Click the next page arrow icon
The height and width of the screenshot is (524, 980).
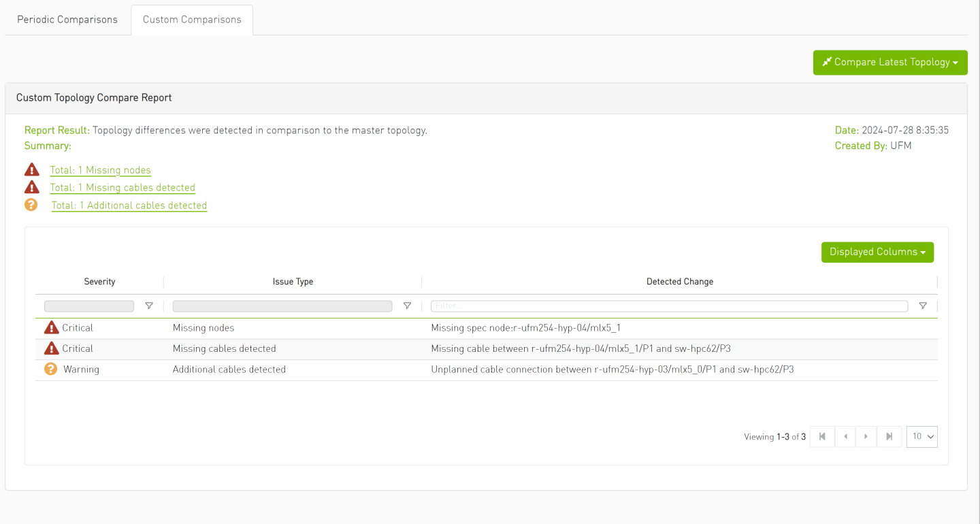tap(866, 436)
